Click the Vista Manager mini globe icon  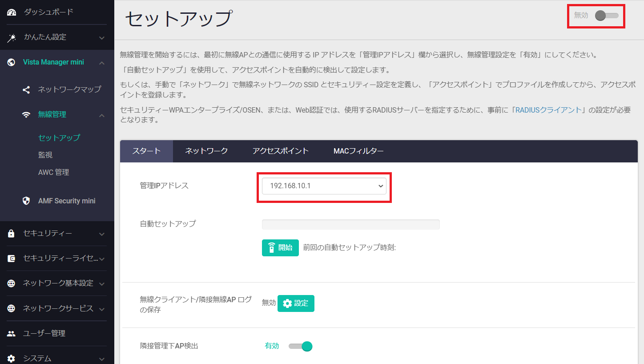click(x=12, y=63)
